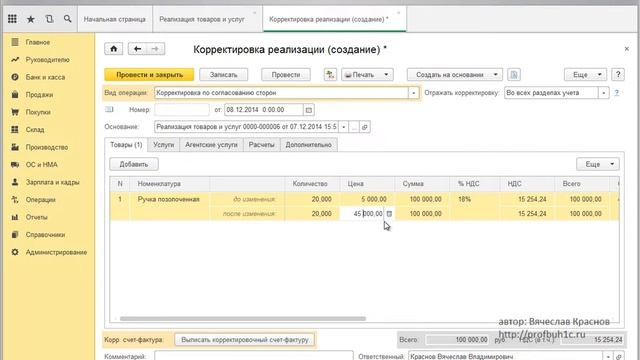The height and width of the screenshot is (360, 640).
Task: Click the ellipsis selector in Основание field
Action: 354,127
